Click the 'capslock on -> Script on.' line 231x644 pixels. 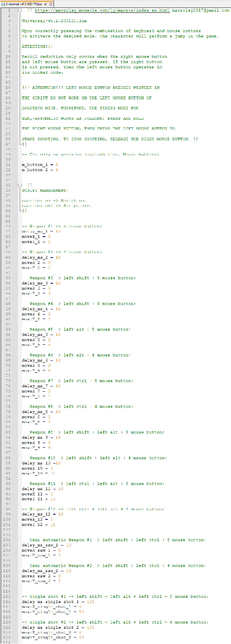point(54,200)
